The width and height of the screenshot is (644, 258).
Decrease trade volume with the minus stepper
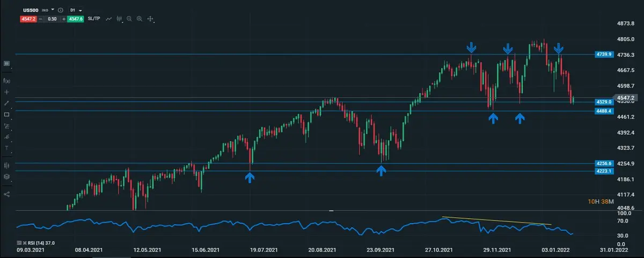[x=40, y=19]
